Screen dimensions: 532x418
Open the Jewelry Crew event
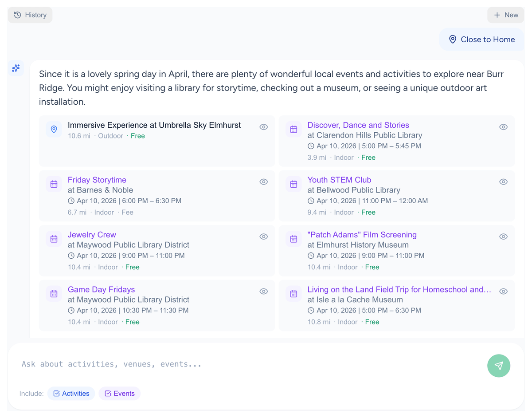point(92,235)
